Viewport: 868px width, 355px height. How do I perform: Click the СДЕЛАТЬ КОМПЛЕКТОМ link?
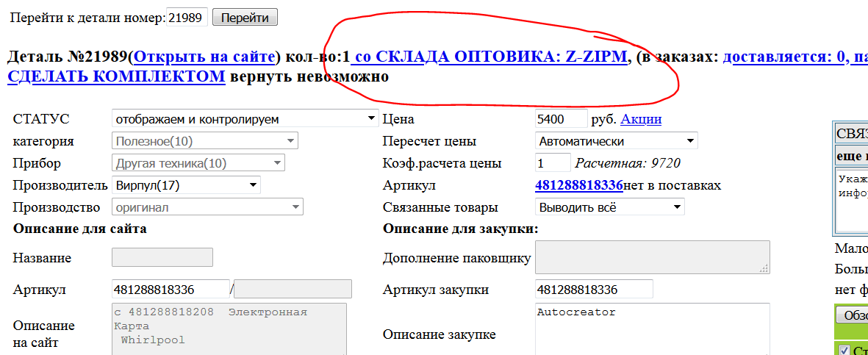(116, 76)
